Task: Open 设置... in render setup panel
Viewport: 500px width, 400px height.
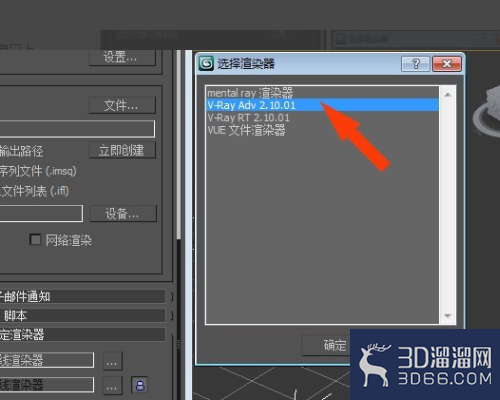Action: click(122, 57)
